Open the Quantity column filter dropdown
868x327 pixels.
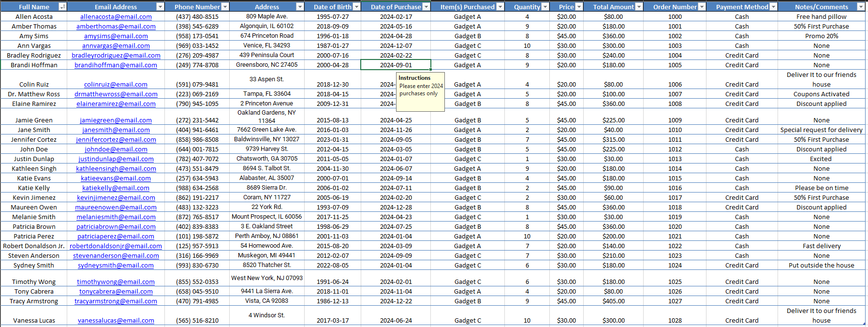click(545, 7)
